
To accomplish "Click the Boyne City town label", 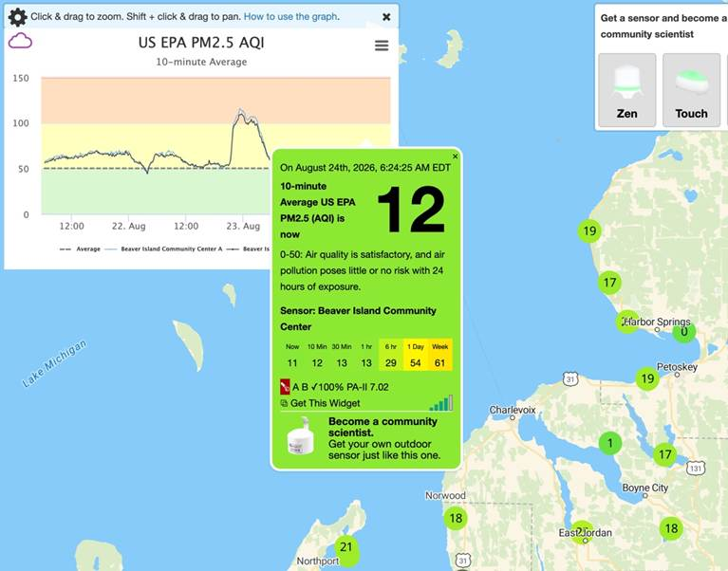I will (644, 488).
